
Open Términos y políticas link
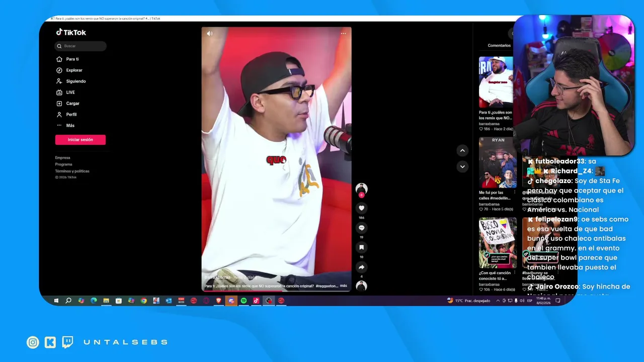coord(72,171)
